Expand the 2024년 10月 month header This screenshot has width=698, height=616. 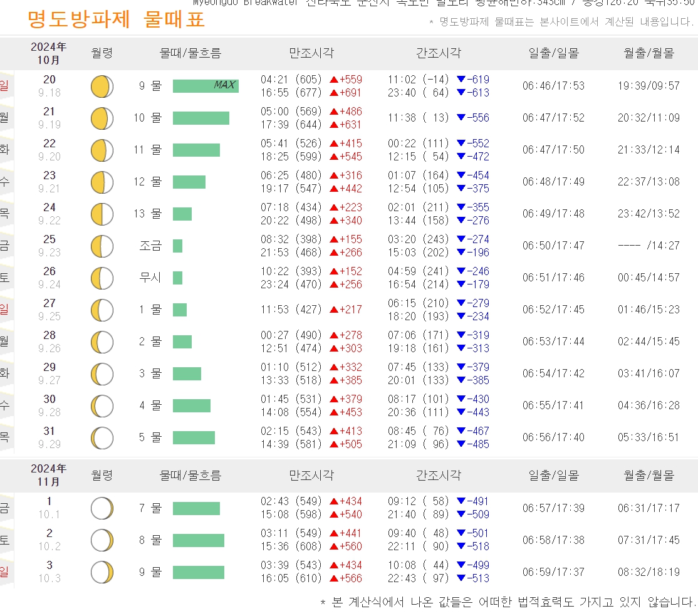(43, 52)
